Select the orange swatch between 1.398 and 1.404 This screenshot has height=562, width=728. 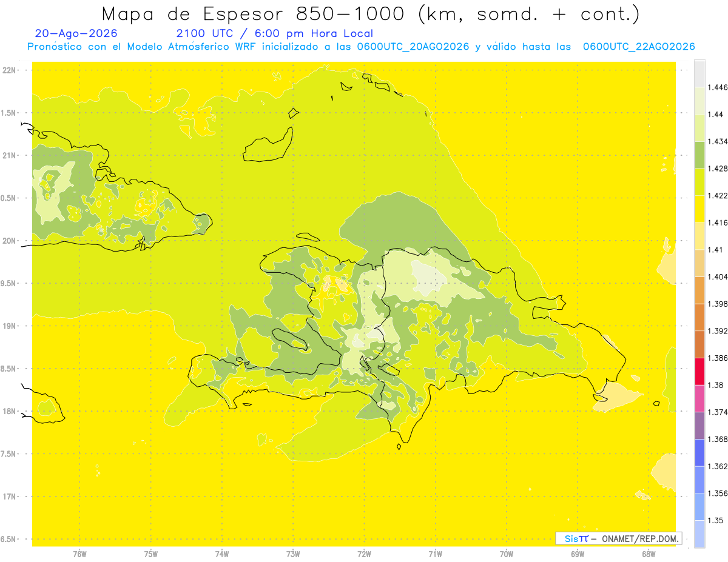[699, 290]
